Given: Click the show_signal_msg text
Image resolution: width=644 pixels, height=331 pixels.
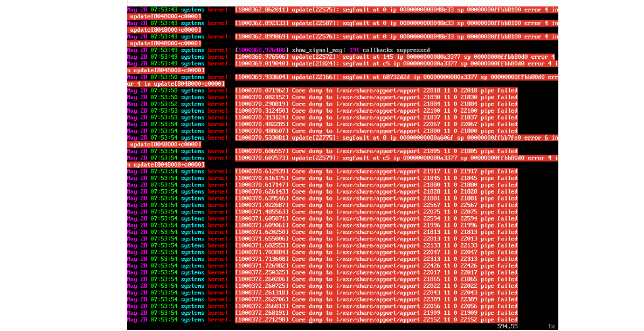Looking at the screenshot, I should (317, 50).
